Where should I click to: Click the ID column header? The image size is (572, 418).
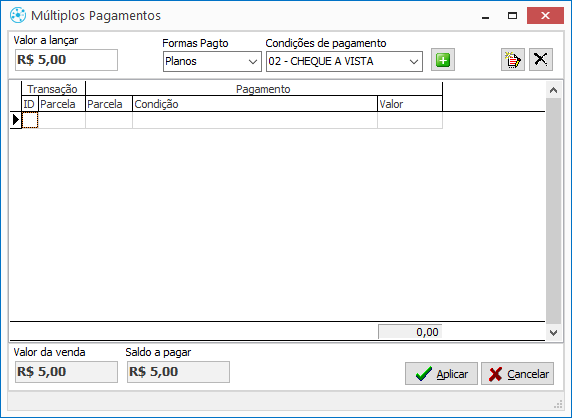[30, 104]
